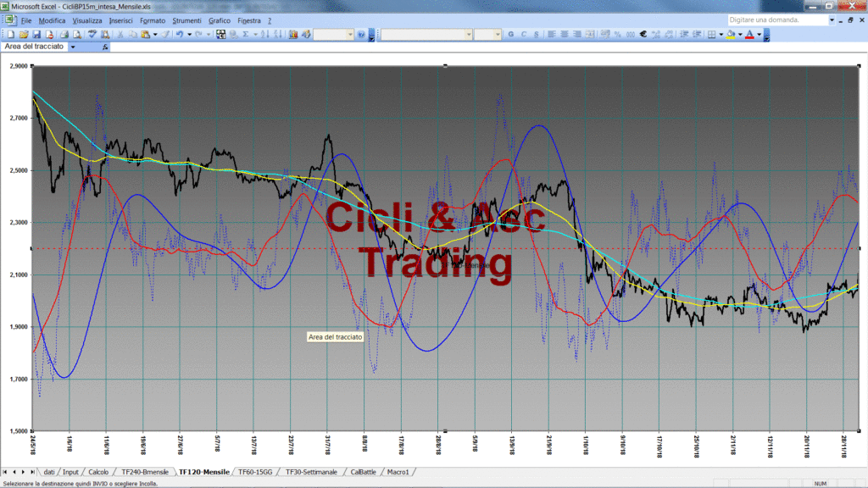Click the Name Box showing Area del tracciato
Image resolution: width=868 pixels, height=488 pixels.
(34, 47)
